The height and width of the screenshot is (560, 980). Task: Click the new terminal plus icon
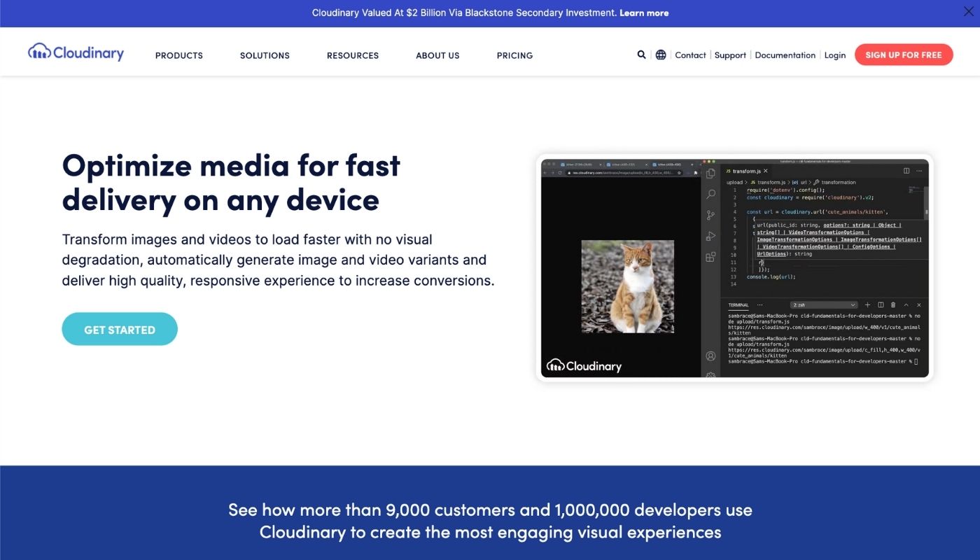pos(868,305)
